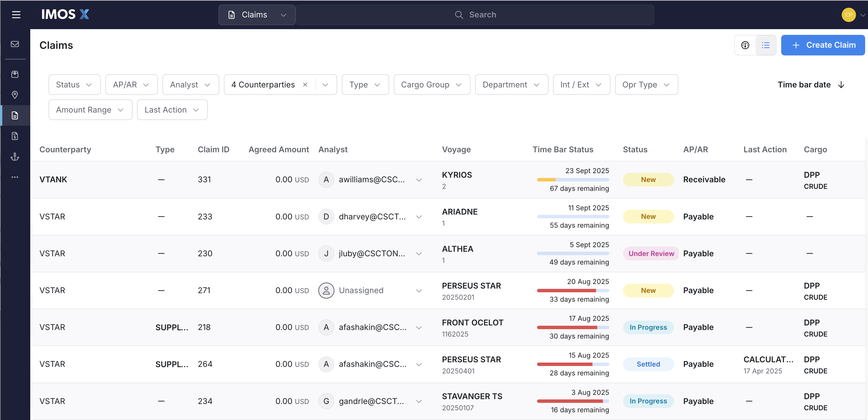
Task: Expand the Cargo Group filter
Action: click(x=432, y=85)
